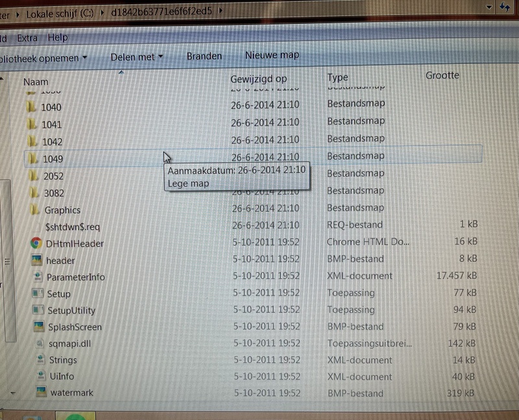Click the d1842b63771e6f6f2ed5 breadcrumb segment
The width and height of the screenshot is (519, 420).
[x=161, y=11]
